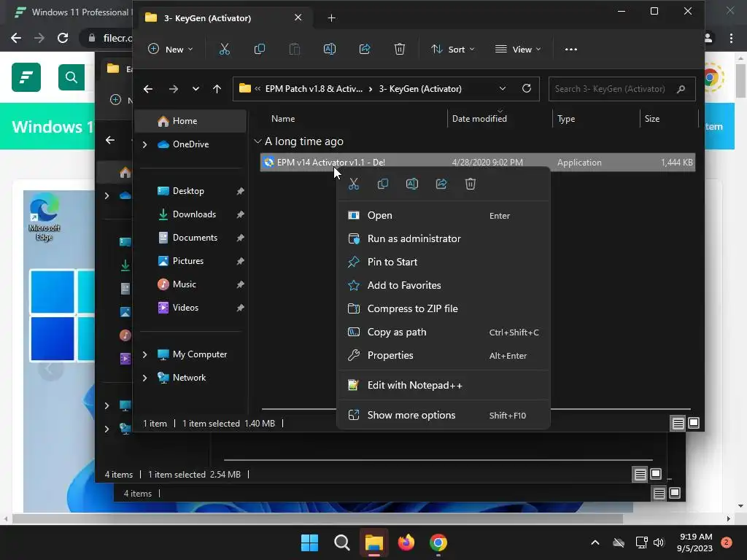The image size is (747, 560).
Task: Click EPM Patch v1.8 breadcrumb segment
Action: click(314, 89)
